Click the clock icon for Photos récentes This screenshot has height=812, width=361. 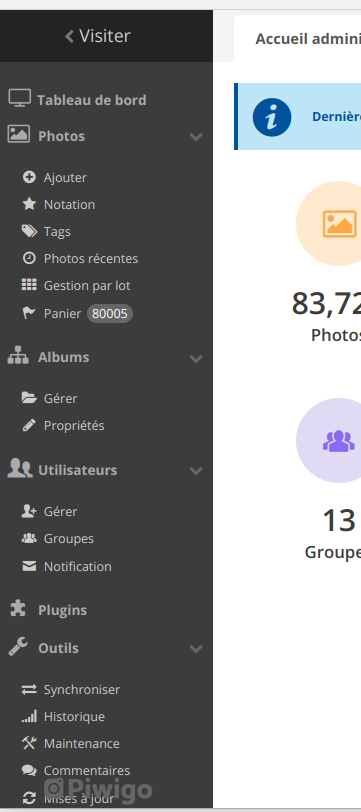pos(29,258)
